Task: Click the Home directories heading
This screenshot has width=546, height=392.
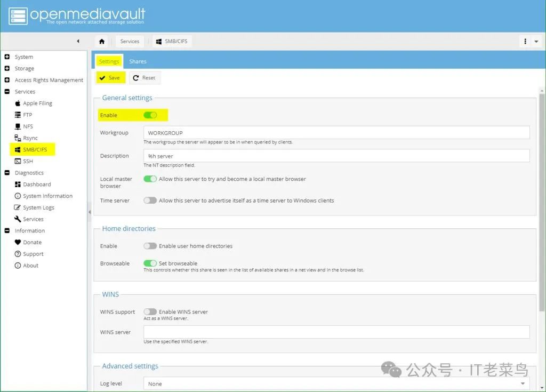Action: (x=129, y=229)
